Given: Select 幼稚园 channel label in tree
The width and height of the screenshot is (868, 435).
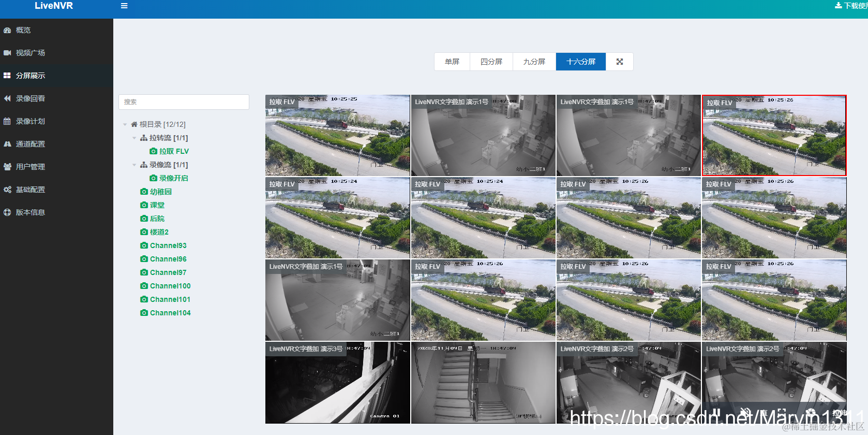Looking at the screenshot, I should pos(161,192).
